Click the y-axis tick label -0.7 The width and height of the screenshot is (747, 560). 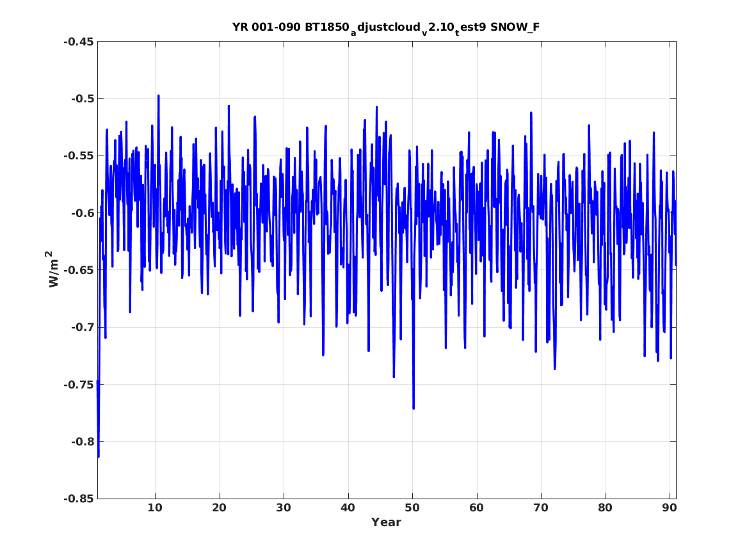coord(83,327)
